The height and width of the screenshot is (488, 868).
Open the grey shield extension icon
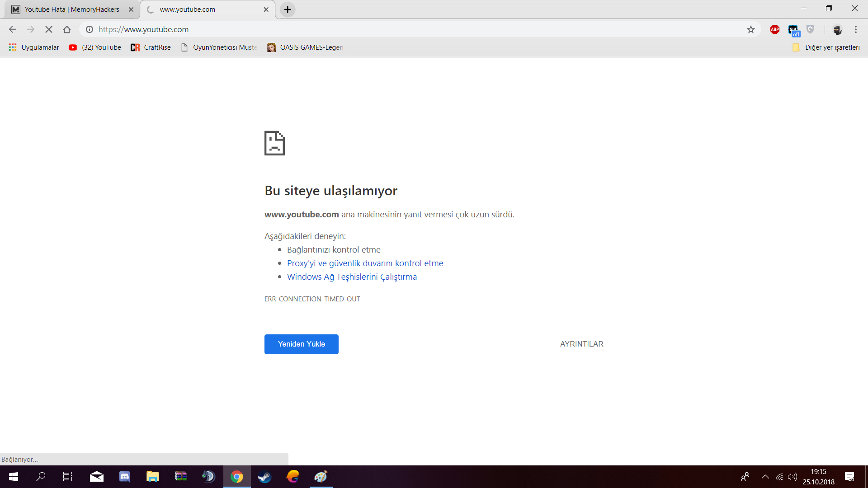click(x=811, y=29)
